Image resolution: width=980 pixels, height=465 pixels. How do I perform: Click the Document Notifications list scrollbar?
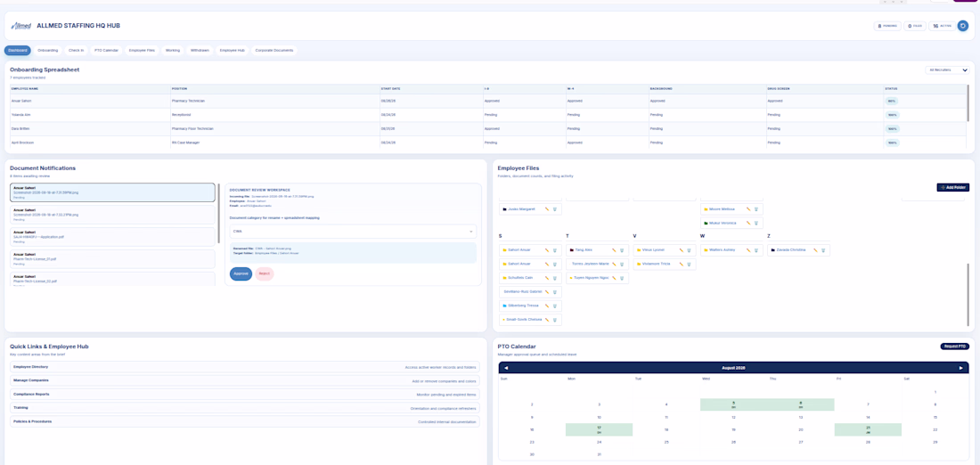point(219,213)
